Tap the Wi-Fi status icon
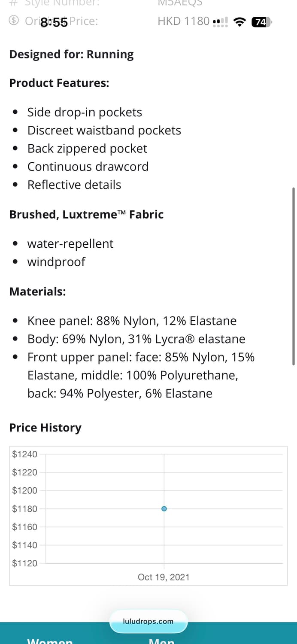 (240, 22)
